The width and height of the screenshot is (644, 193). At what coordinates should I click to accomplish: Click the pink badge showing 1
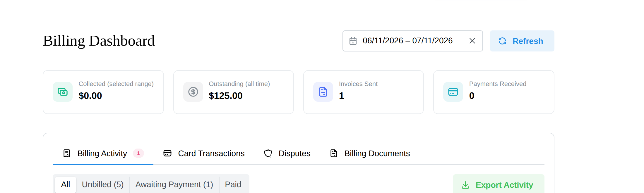(138, 153)
